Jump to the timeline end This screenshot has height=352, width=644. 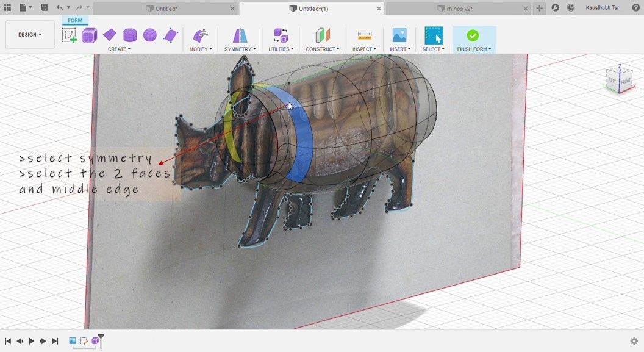pyautogui.click(x=55, y=341)
